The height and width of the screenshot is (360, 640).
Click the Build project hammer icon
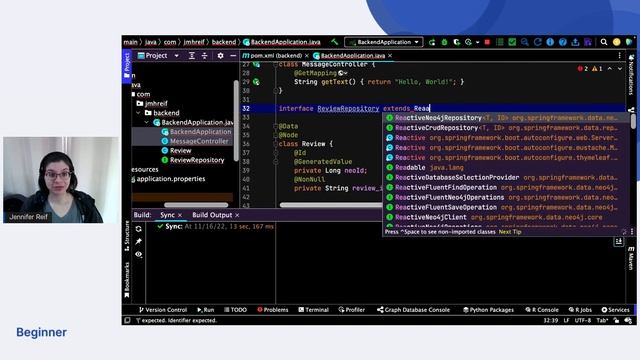coord(334,42)
